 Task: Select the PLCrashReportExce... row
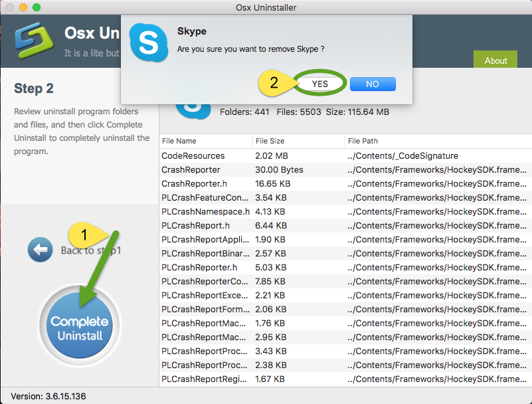tap(345, 296)
